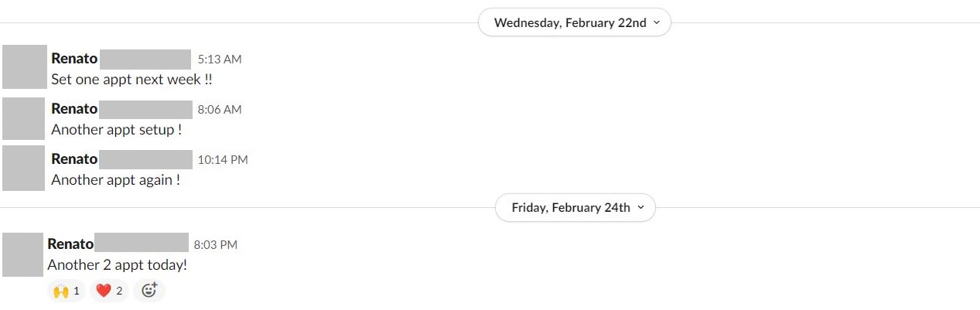Click the red heart reaction

point(109,291)
